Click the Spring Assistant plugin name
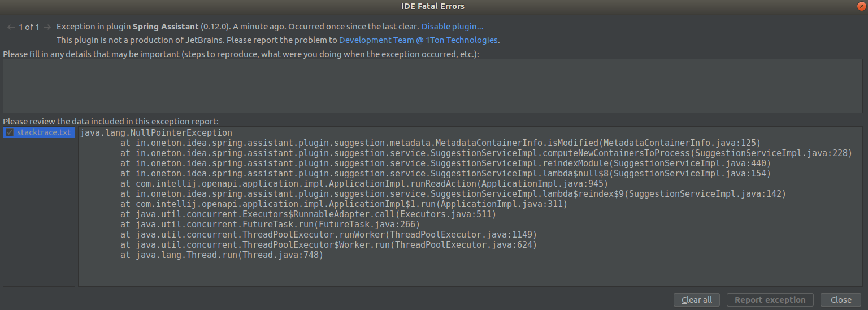The height and width of the screenshot is (310, 868). [166, 27]
